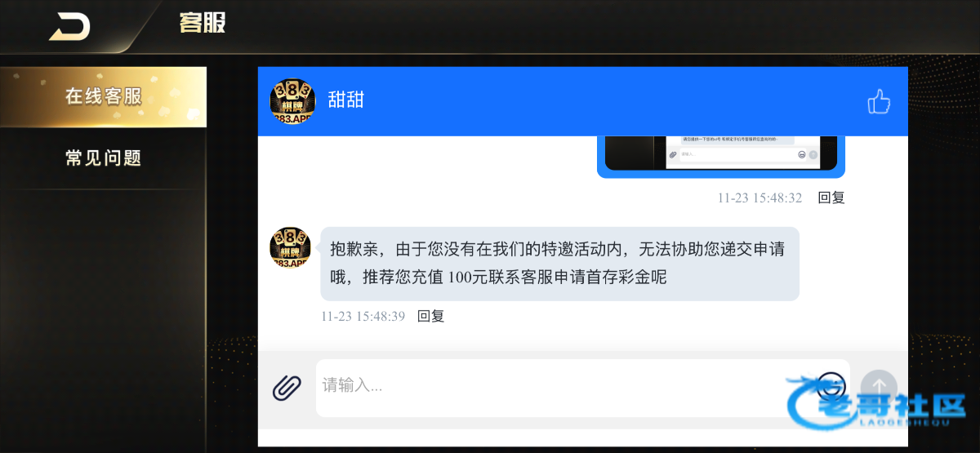980x453 pixels.
Task: Select the 在线客服 tab
Action: point(103,97)
